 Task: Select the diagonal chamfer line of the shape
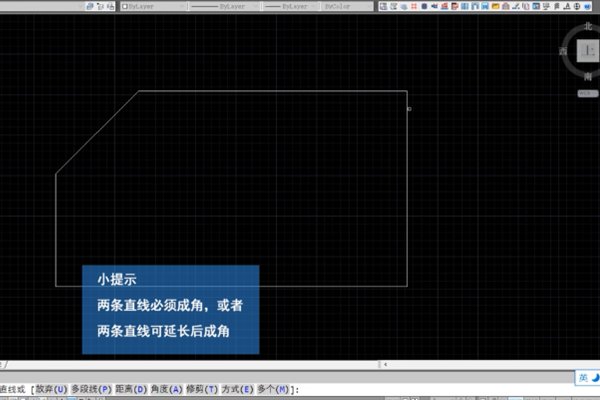point(98,132)
